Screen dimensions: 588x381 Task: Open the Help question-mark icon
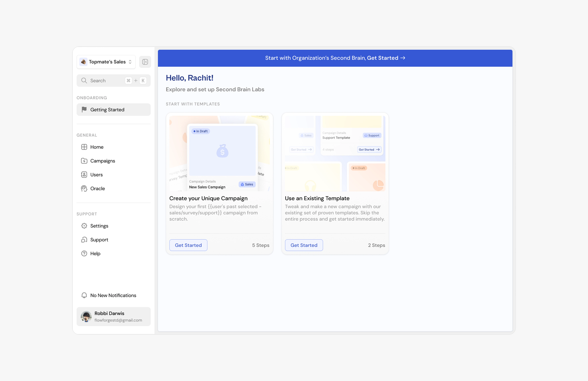pyautogui.click(x=84, y=254)
